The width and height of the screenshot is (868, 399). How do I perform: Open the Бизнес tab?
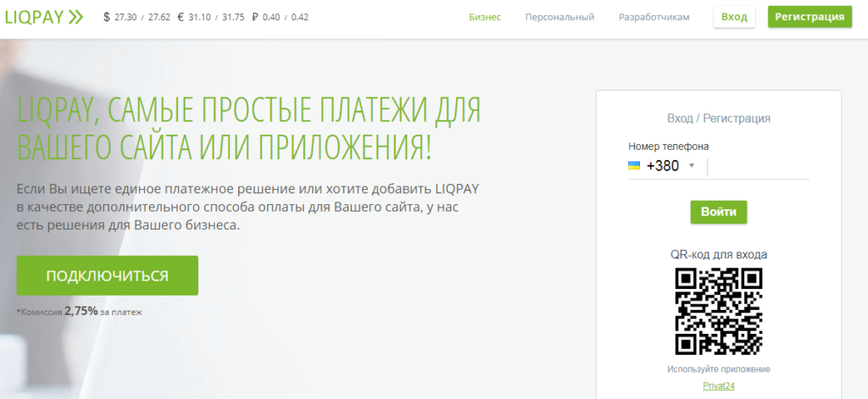[485, 17]
